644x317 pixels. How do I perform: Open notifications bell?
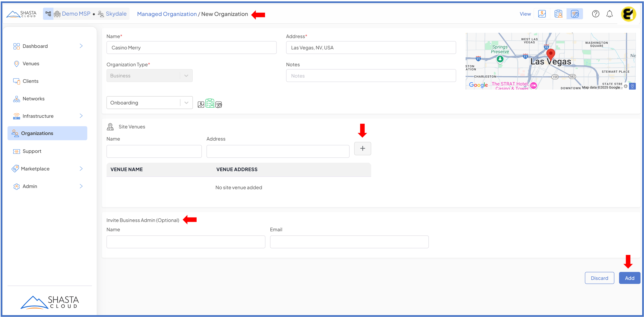(x=609, y=14)
